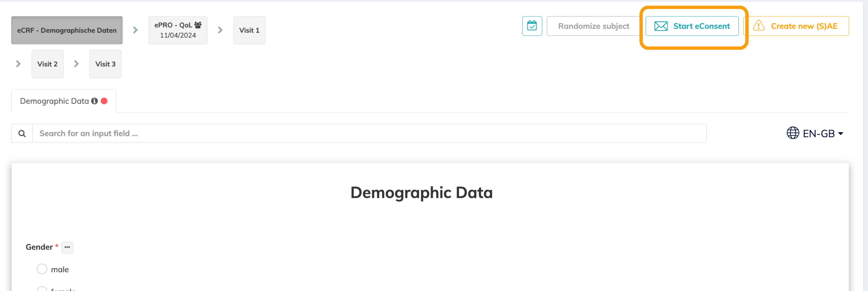Open the ellipsis menu next to Gender
Image resolution: width=868 pixels, height=291 pixels.
[x=67, y=247]
